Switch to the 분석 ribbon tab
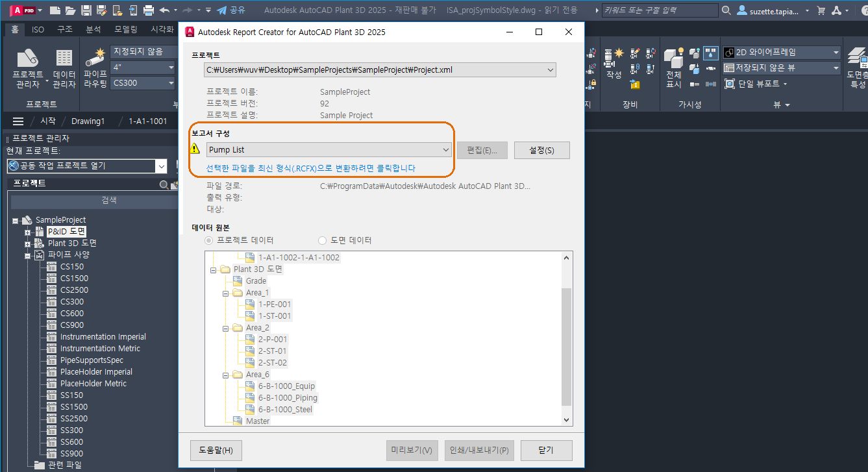The height and width of the screenshot is (472, 868). (93, 29)
